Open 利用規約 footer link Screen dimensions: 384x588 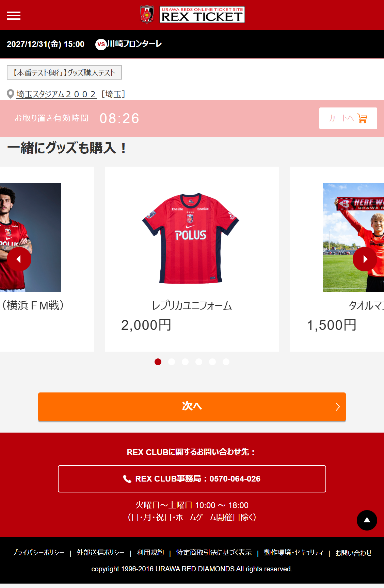pos(150,553)
